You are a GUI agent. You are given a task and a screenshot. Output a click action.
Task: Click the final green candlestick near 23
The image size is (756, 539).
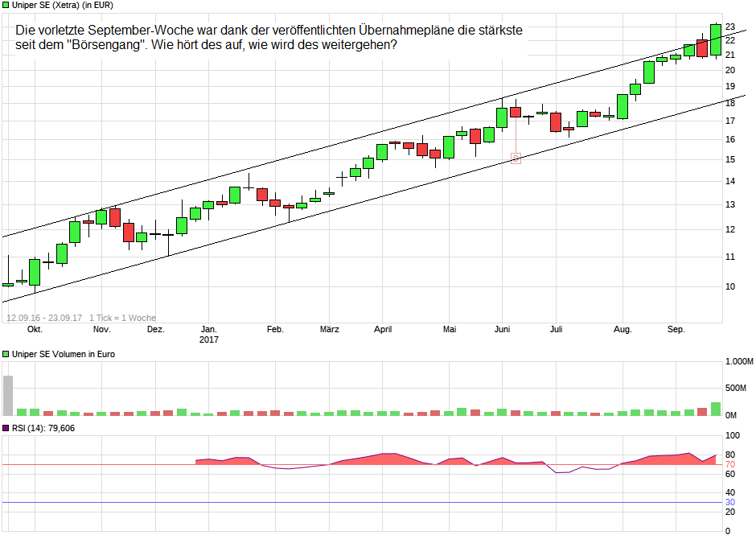tap(716, 39)
